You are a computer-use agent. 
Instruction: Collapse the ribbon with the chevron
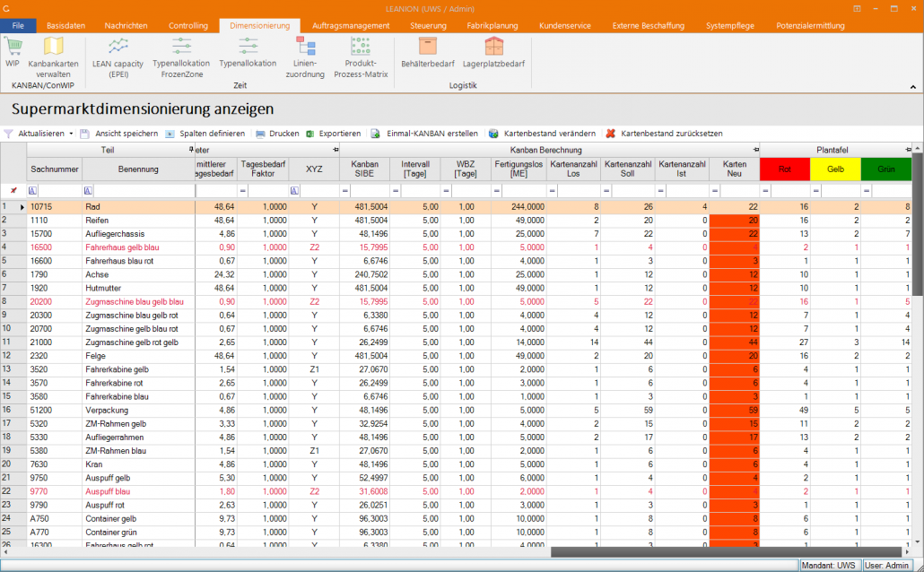[913, 87]
